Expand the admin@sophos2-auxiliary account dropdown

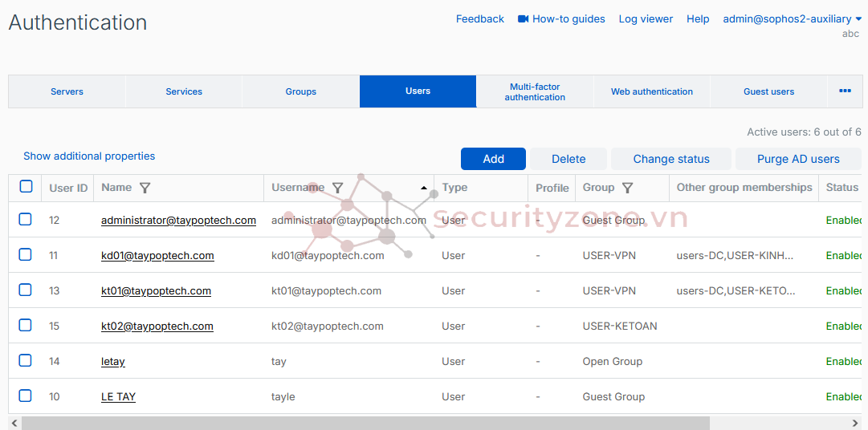[792, 18]
